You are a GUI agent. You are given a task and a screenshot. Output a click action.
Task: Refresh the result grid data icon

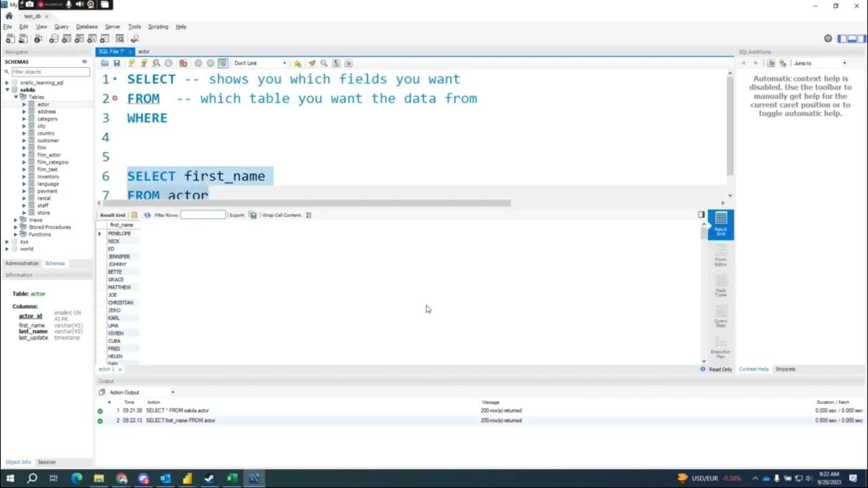pos(147,215)
